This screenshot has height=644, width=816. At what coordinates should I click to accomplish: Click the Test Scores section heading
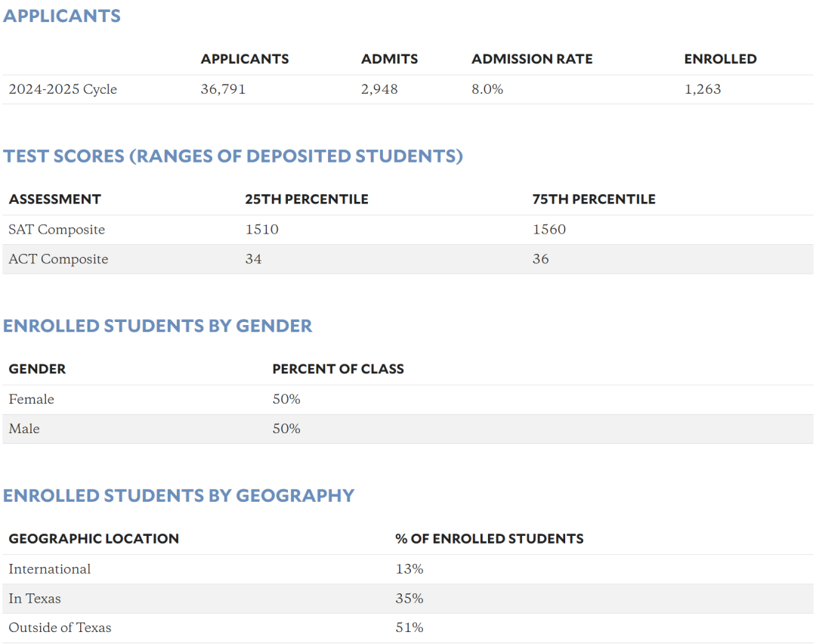[x=233, y=156]
